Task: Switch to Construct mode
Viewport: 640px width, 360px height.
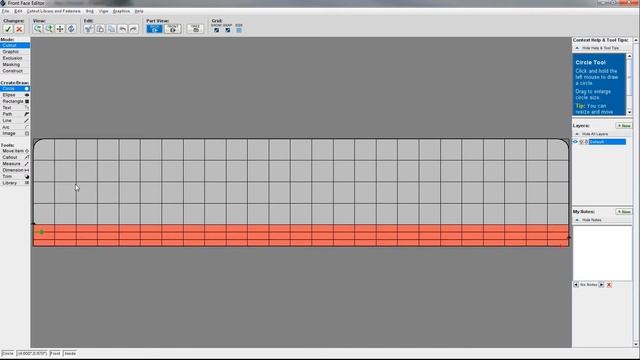Action: point(15,71)
